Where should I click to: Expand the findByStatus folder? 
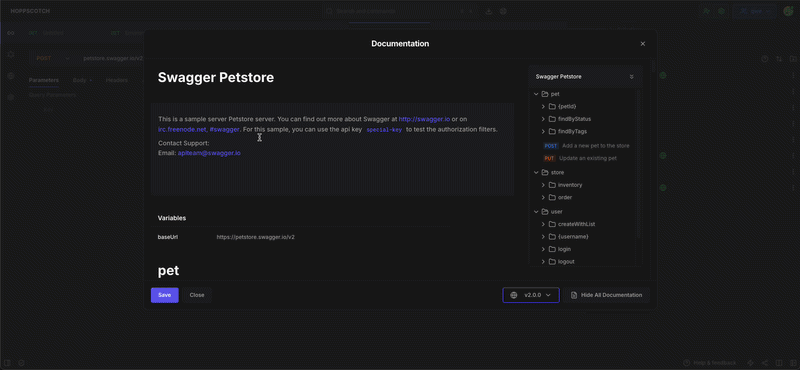click(x=543, y=119)
